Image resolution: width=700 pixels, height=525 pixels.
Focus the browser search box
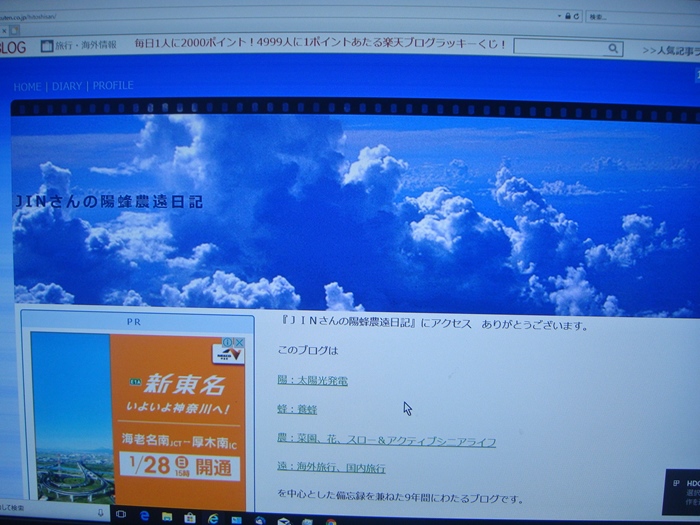[x=643, y=17]
